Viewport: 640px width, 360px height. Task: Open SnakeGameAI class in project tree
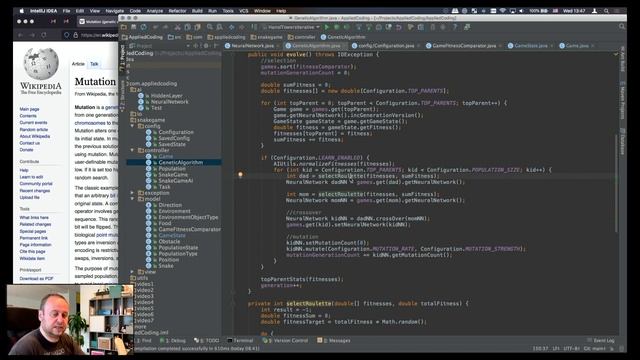pyautogui.click(x=176, y=180)
